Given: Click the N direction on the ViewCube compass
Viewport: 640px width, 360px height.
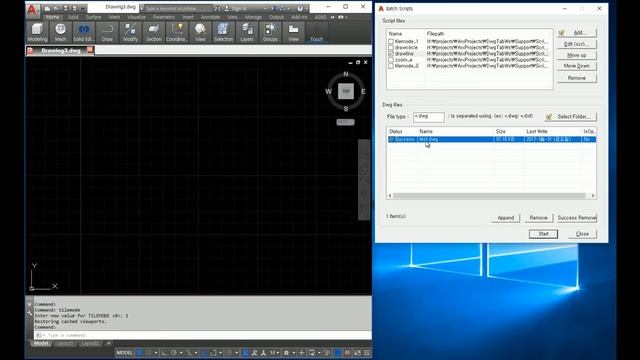Looking at the screenshot, I should point(346,74).
